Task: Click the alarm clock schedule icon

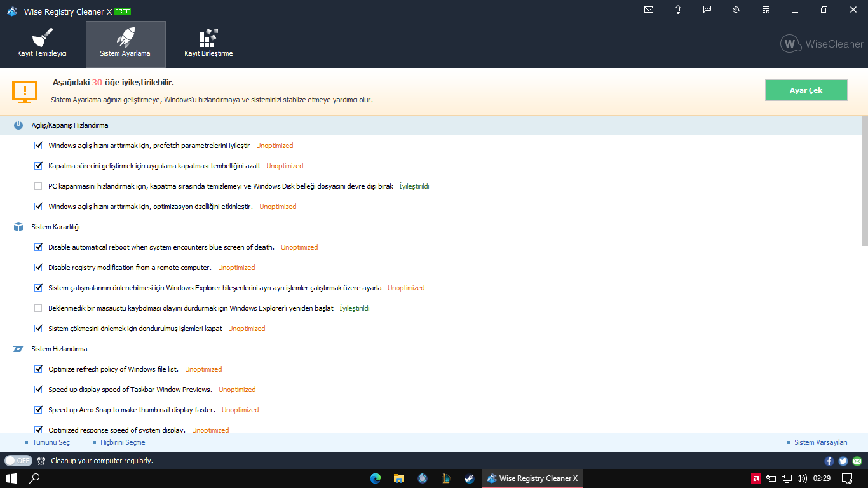Action: 41,461
